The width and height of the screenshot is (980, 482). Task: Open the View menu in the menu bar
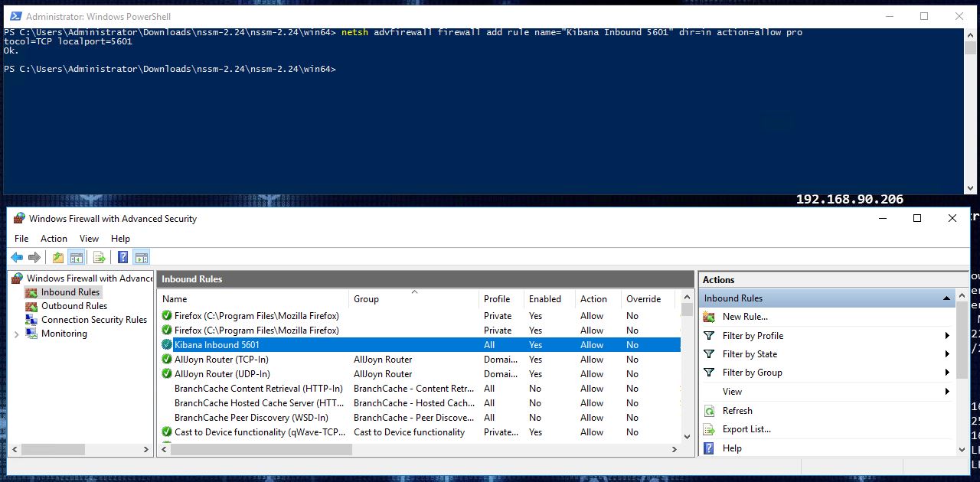(90, 239)
